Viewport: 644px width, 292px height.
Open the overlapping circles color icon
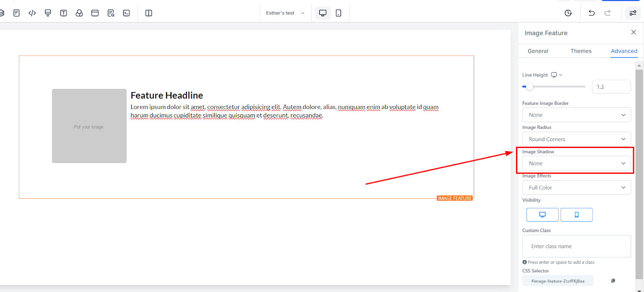coord(79,13)
